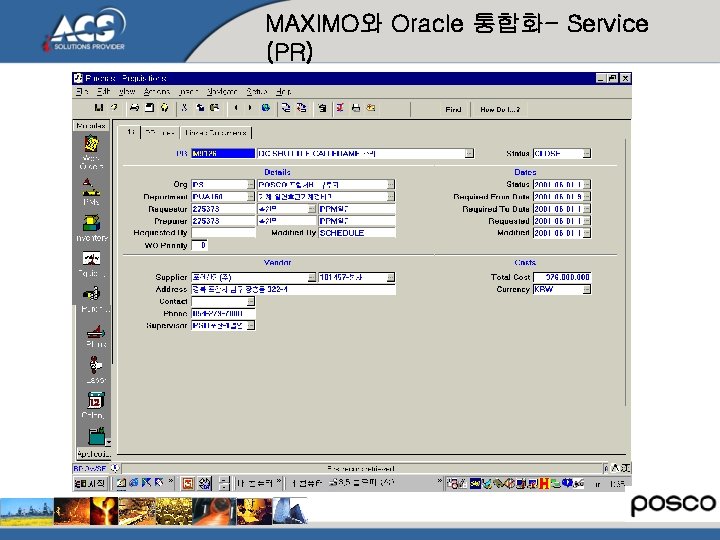Click the Requestor 275373 field

click(x=223, y=209)
